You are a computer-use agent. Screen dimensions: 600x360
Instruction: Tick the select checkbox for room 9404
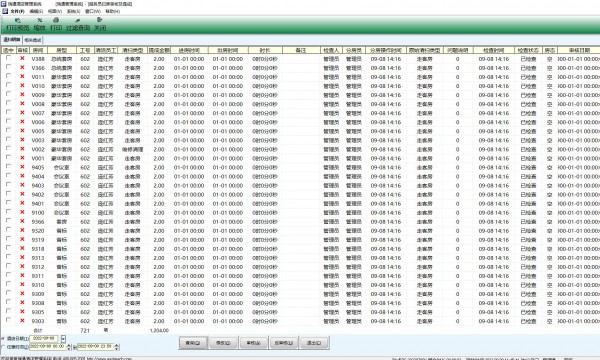click(8, 175)
